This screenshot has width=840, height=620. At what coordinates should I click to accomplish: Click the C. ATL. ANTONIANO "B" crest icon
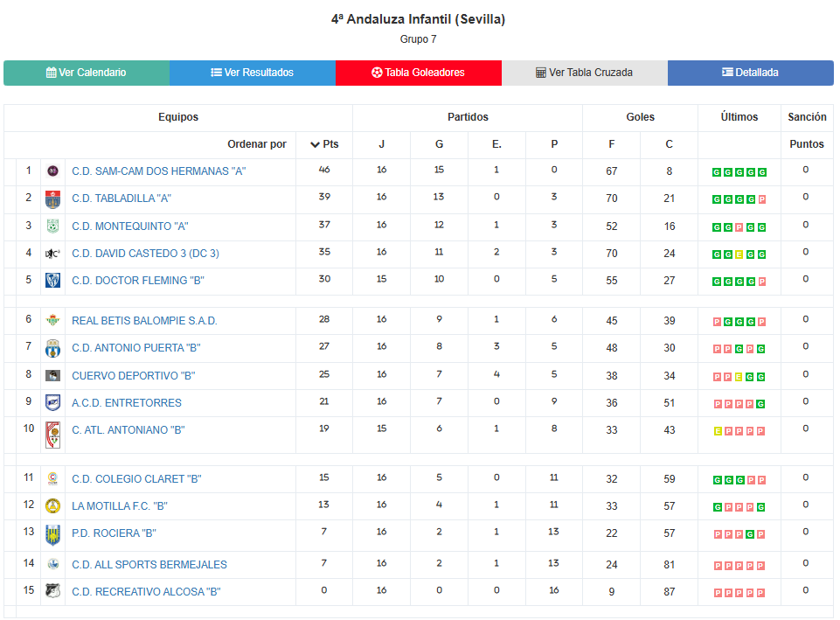coord(52,435)
